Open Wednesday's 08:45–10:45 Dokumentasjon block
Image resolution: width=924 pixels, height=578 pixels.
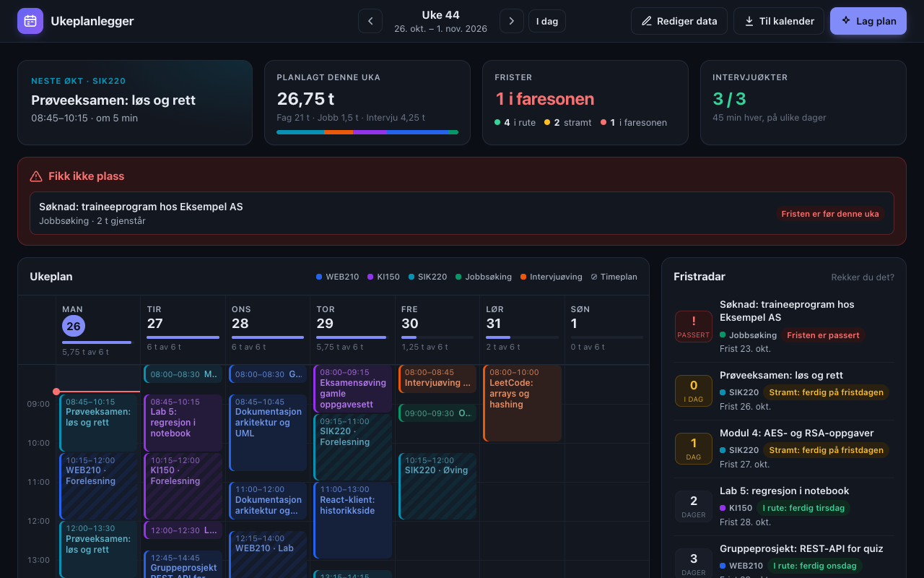(268, 433)
